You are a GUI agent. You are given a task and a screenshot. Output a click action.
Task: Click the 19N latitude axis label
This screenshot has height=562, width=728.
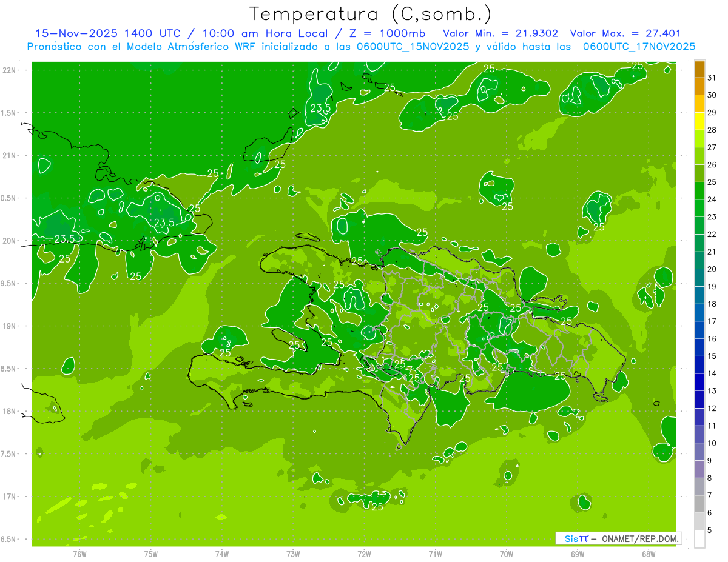(10, 326)
